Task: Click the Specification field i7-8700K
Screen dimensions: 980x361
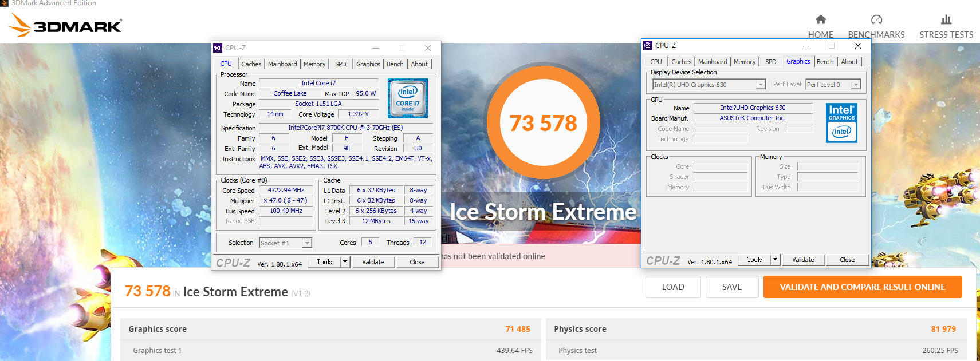Action: tap(345, 128)
